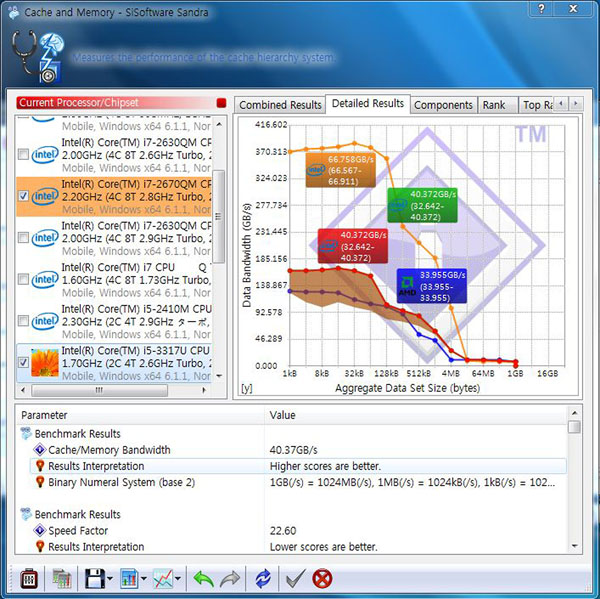Expand the line graph dropdown arrow
This screenshot has height=599, width=600.
point(178,578)
